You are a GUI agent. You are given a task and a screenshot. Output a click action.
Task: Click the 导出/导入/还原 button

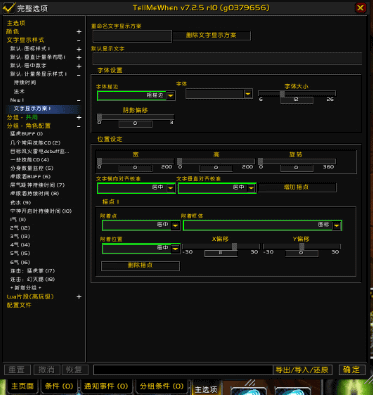click(302, 370)
